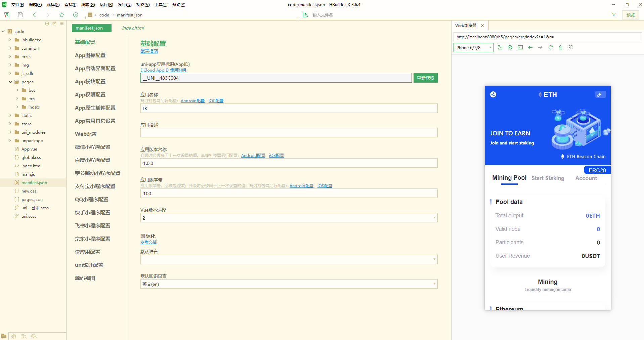644x340 pixels.
Task: Open the 工具(T) menu
Action: click(161, 4)
